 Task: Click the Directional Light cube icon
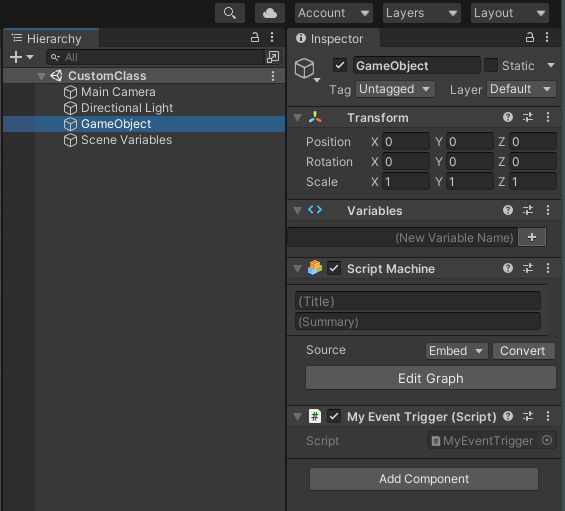pyautogui.click(x=70, y=108)
